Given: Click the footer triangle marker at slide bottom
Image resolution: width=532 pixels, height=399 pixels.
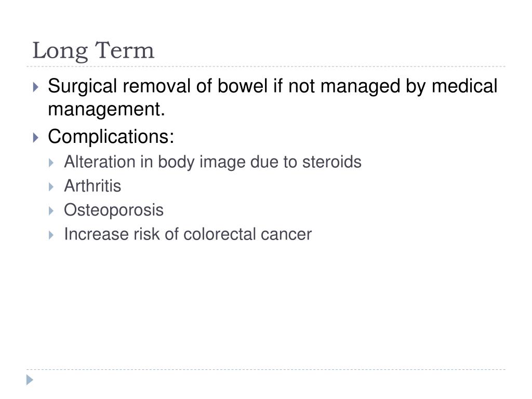Looking at the screenshot, I should [x=30, y=380].
